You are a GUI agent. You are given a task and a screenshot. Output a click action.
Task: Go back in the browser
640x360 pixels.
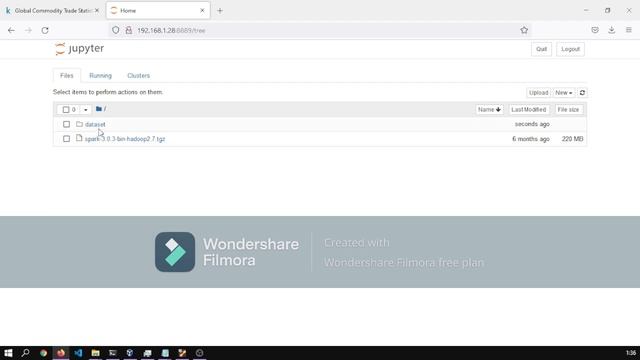[x=11, y=30]
